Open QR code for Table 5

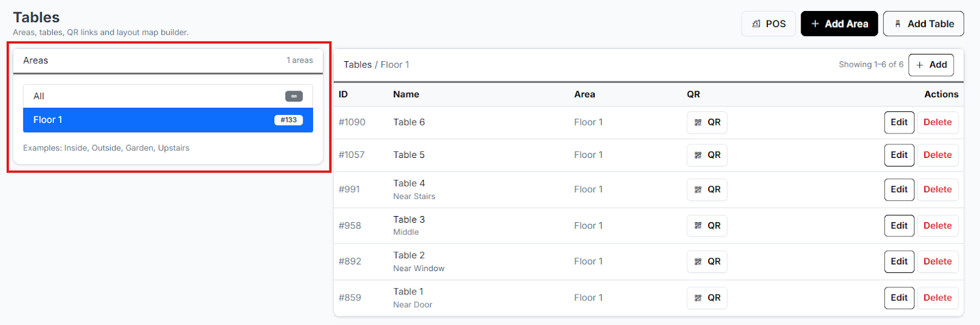707,155
